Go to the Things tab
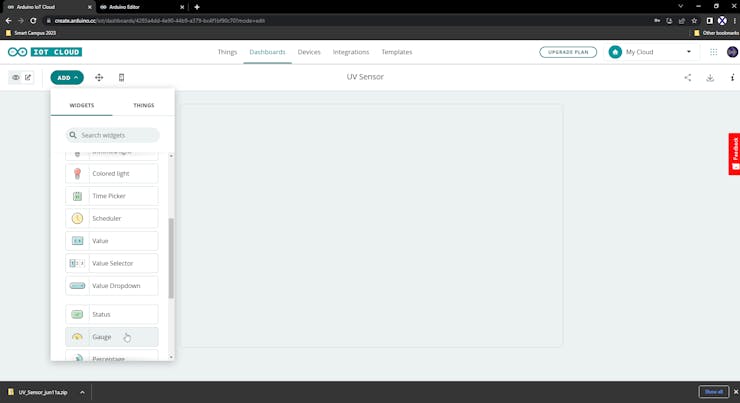 227,52
